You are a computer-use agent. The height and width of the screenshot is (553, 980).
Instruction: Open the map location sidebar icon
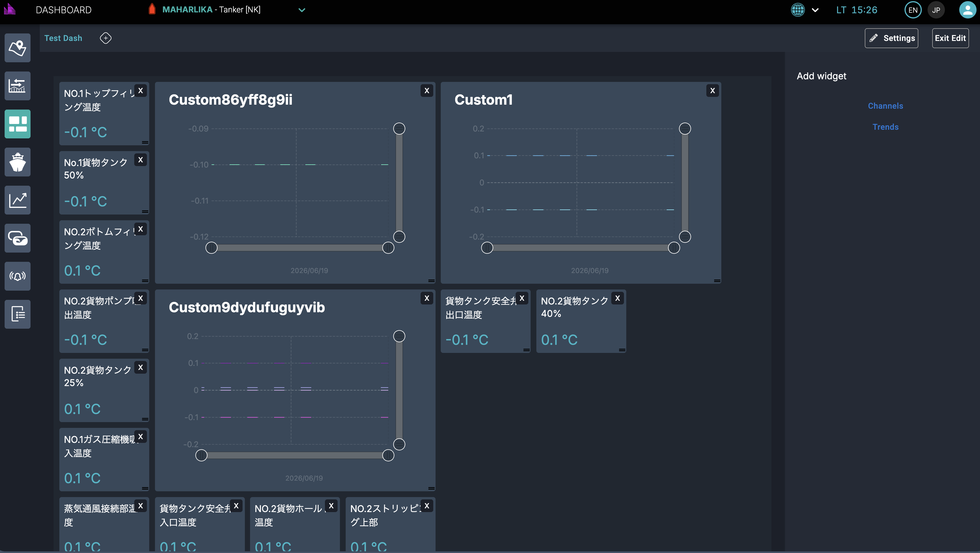coord(18,48)
